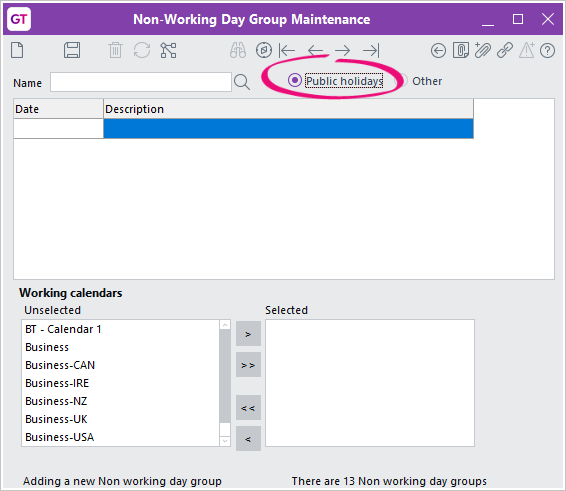Go to previous record arrow
The height and width of the screenshot is (491, 566).
pos(315,51)
